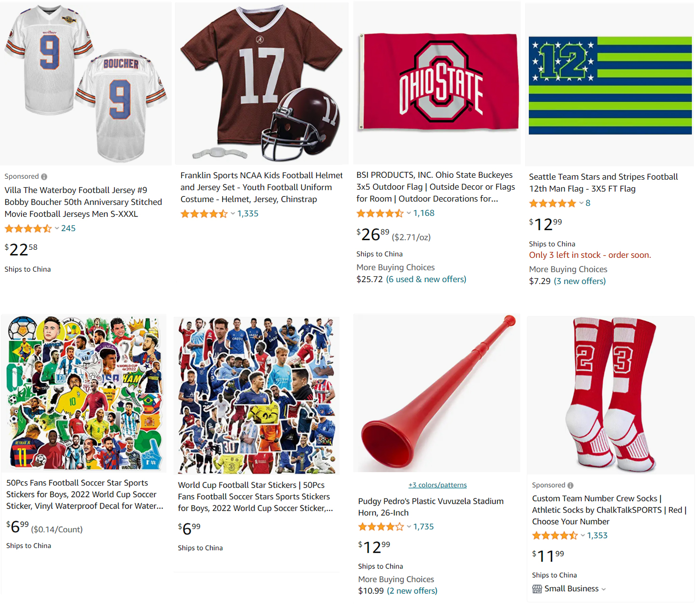This screenshot has height=610, width=700.
Task: Click the Small Business badge icon
Action: click(x=537, y=589)
